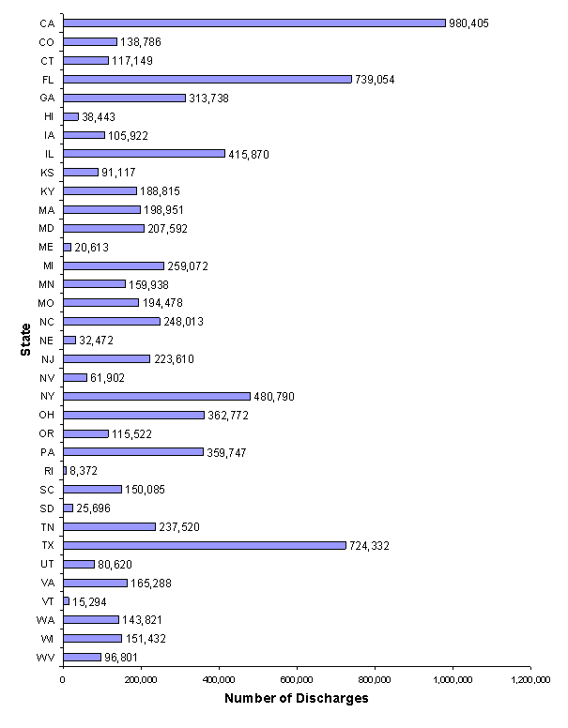The image size is (568, 728).
Task: Select the OH bar in the chart
Action: 133,415
